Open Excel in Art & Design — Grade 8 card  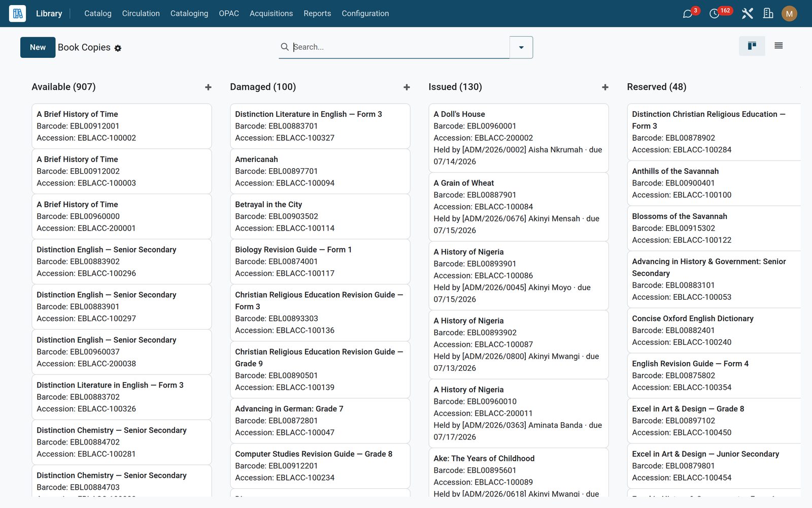(715, 421)
